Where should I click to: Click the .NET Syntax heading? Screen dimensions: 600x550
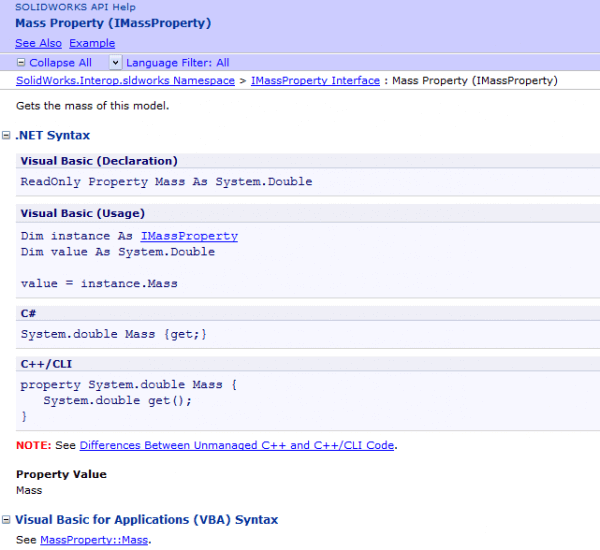tap(52, 135)
